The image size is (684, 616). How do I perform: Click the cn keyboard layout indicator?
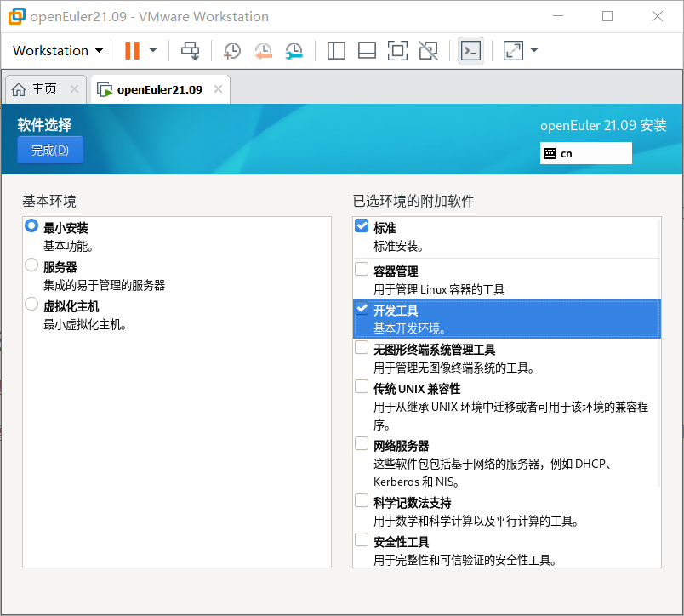pyautogui.click(x=585, y=153)
